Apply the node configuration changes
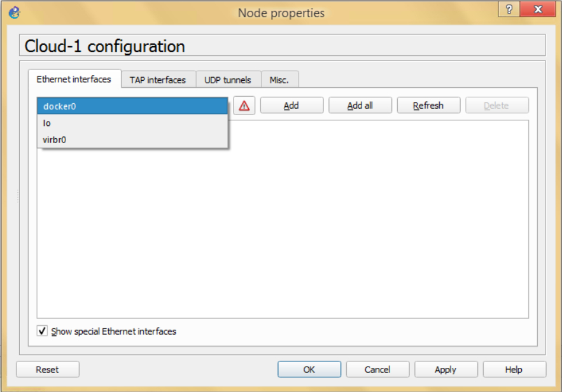 [x=446, y=369]
